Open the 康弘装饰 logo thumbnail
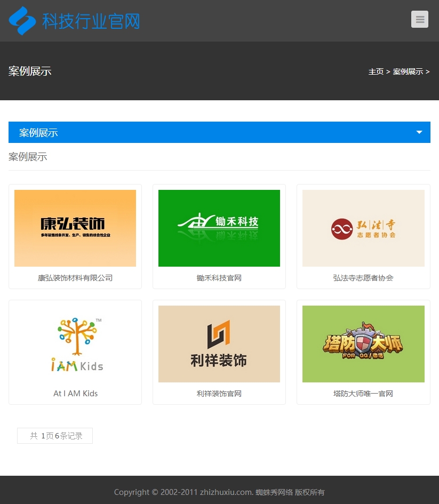Screen dimensions: 439x504 (75, 228)
